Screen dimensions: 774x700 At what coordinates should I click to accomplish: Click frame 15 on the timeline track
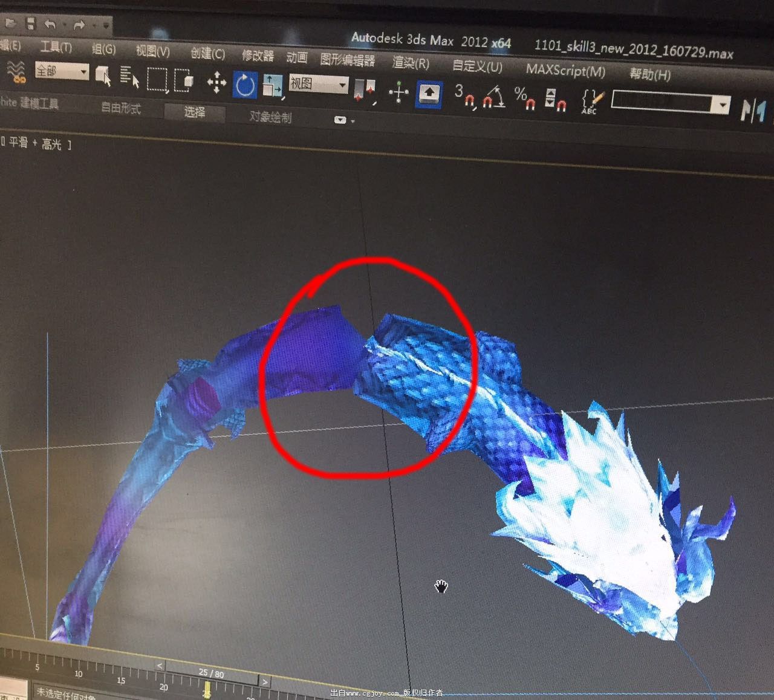(121, 681)
